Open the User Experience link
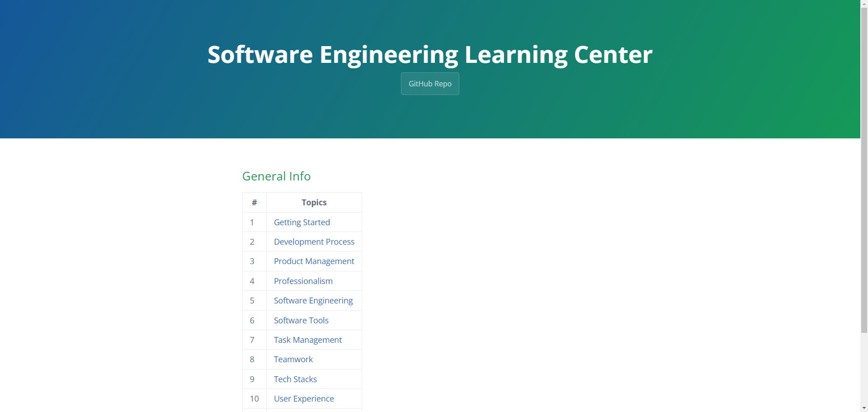Screen dimensions: 868x412 304,399
